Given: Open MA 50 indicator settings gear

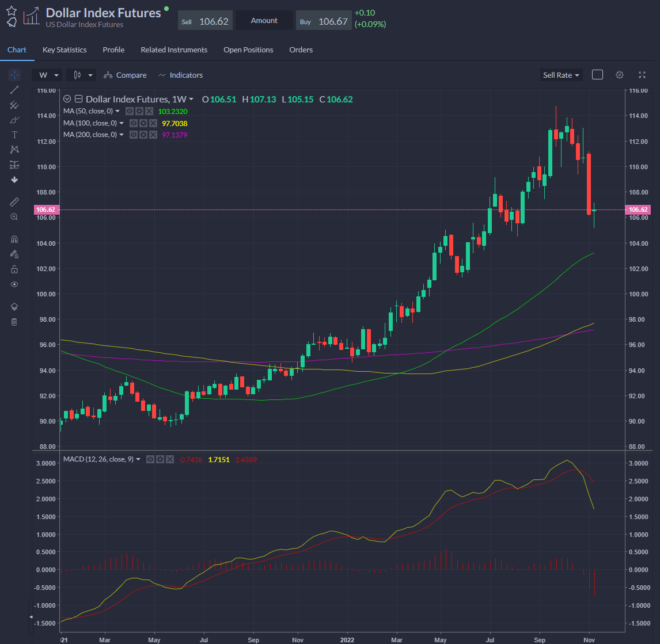Looking at the screenshot, I should [139, 111].
